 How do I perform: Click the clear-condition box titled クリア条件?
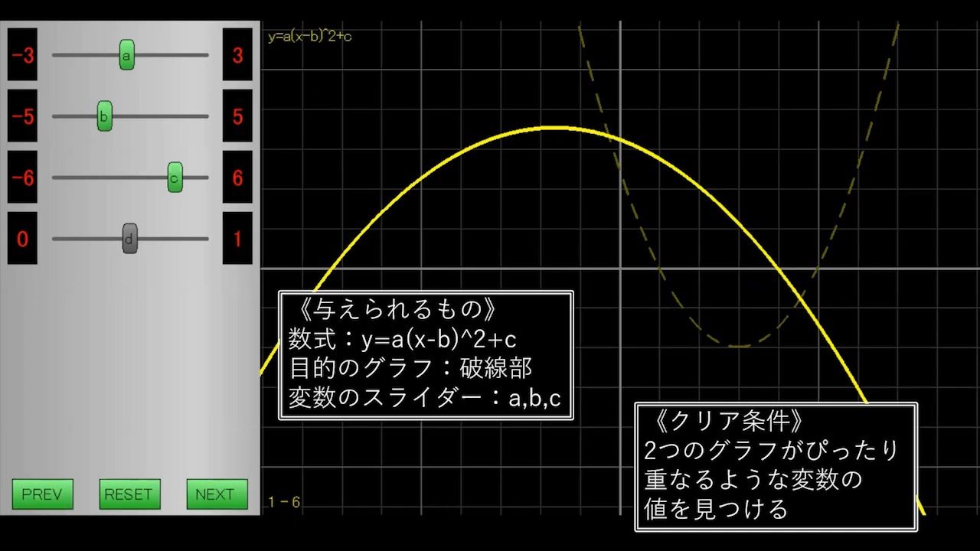776,467
